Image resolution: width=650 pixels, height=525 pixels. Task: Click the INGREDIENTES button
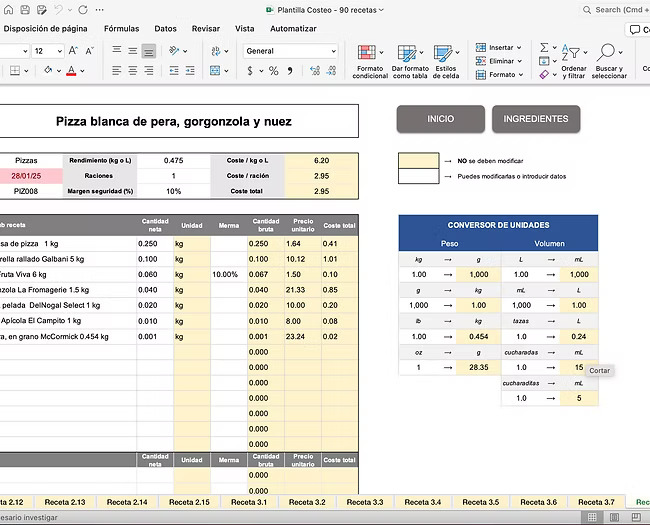(535, 119)
